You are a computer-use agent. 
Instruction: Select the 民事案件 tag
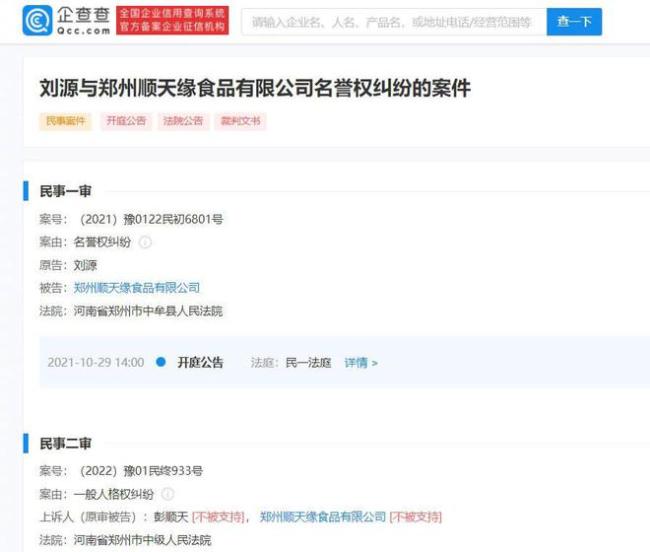[x=65, y=121]
